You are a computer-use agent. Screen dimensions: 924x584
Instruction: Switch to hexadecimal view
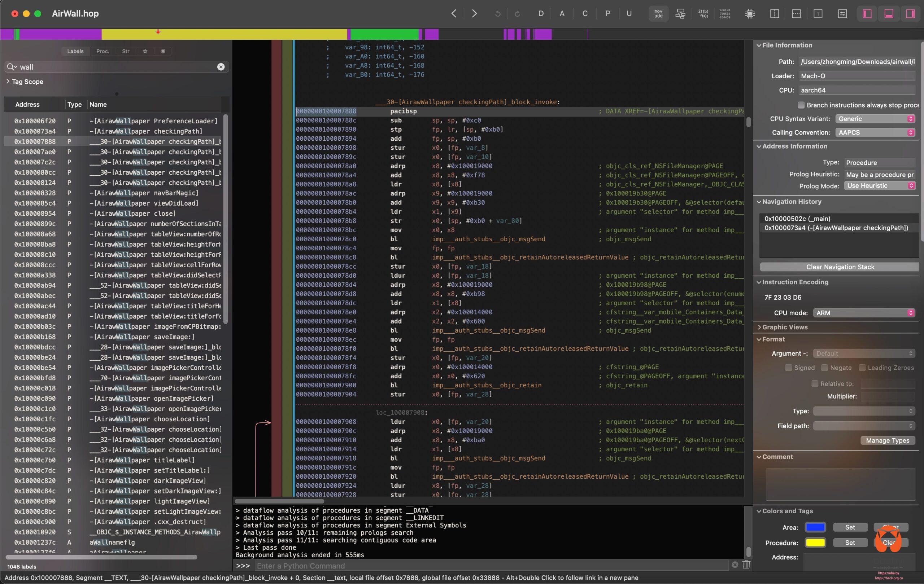[x=725, y=13]
